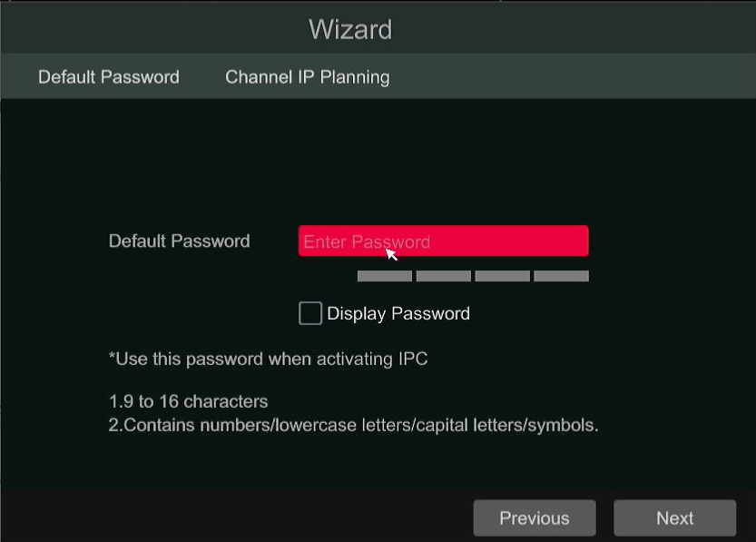This screenshot has height=542, width=756.
Task: Select the second password strength bar segment
Action: pos(444,276)
